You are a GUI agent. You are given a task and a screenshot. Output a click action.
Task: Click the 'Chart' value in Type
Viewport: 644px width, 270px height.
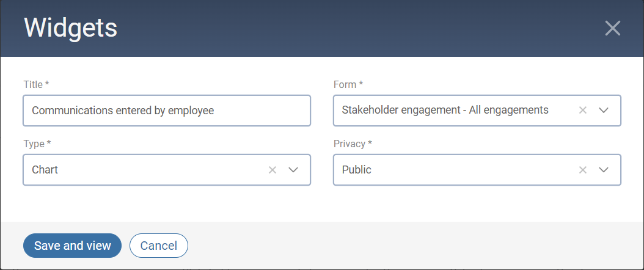tap(45, 170)
